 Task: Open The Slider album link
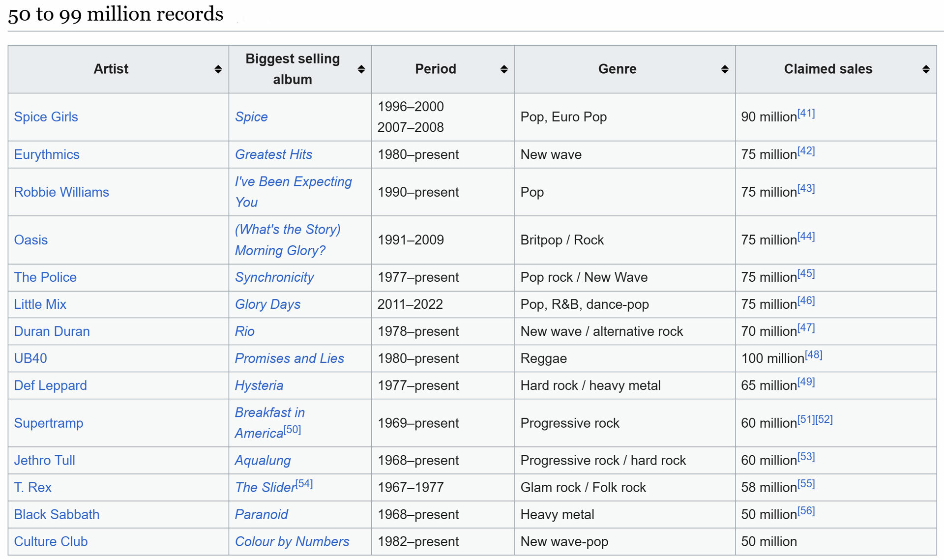(265, 488)
